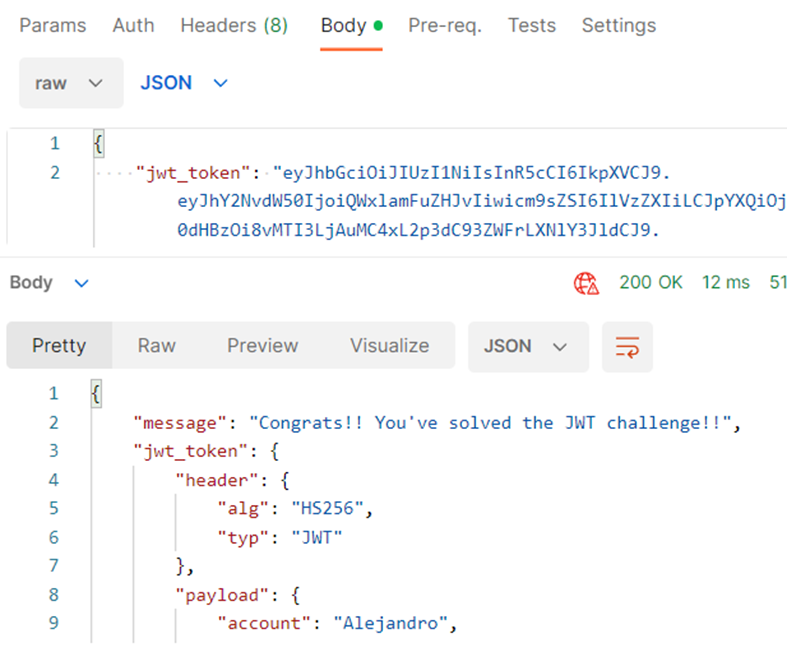The width and height of the screenshot is (787, 652).
Task: Click the green Body modified dot
Action: pyautogui.click(x=378, y=26)
